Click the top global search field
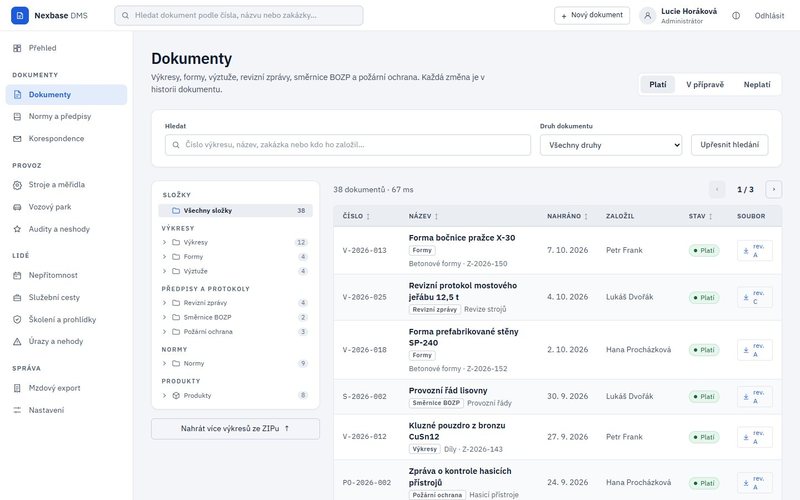Image resolution: width=800 pixels, height=500 pixels. 239,15
